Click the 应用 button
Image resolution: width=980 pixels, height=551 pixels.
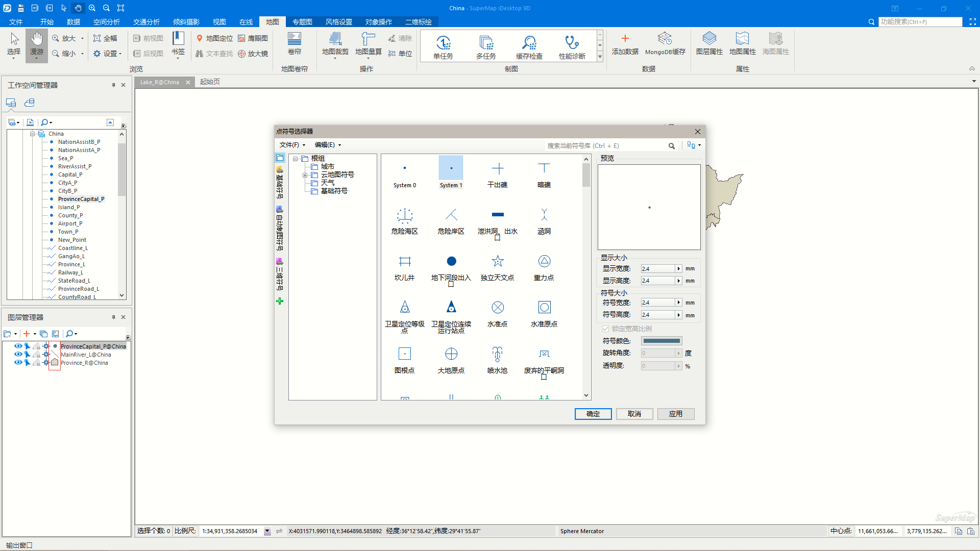click(x=675, y=414)
